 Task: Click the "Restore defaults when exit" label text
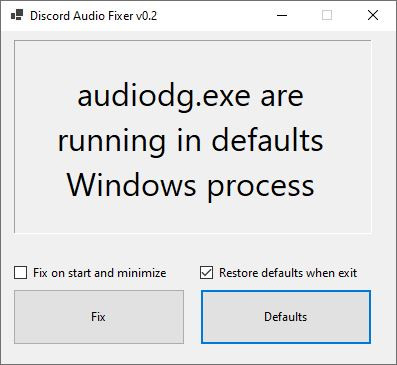tap(288, 273)
